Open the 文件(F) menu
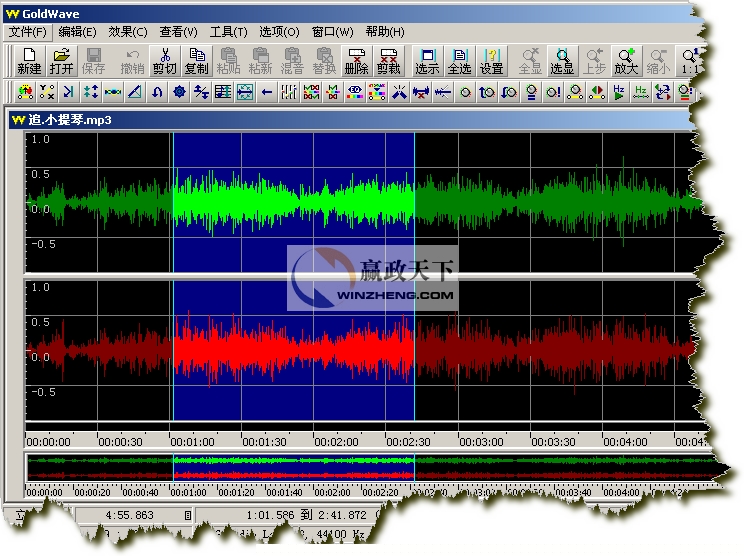Screen dimensions: 744x556 click(x=28, y=32)
